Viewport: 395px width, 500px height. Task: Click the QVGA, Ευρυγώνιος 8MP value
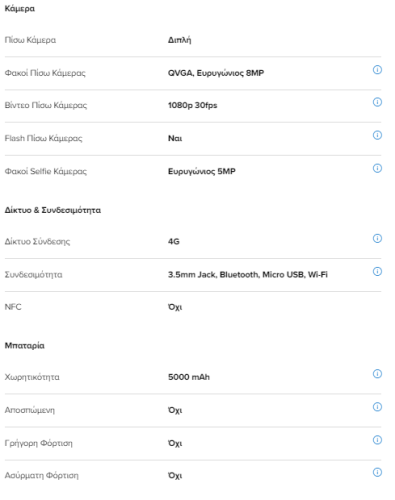click(216, 73)
